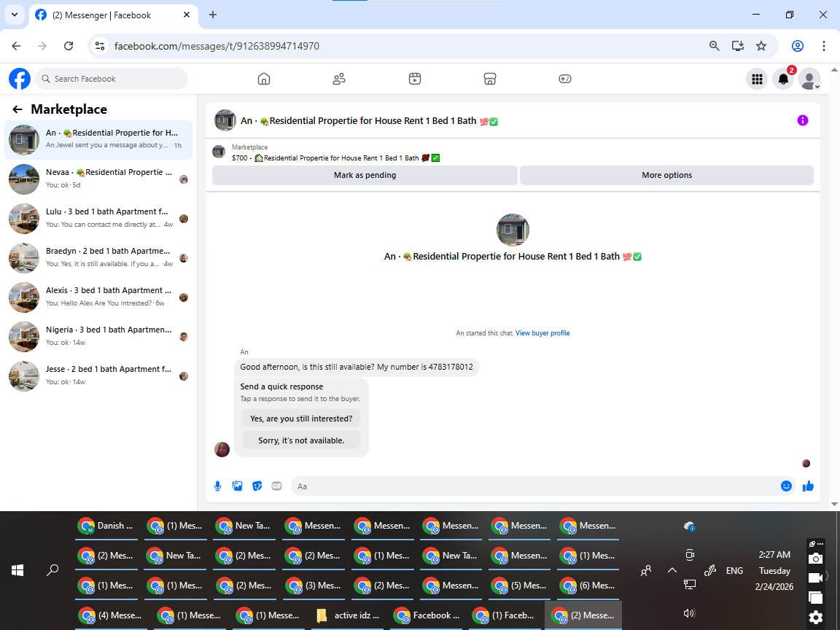Click the address bar URL facebook.com/messages
The image size is (840, 630).
[217, 46]
